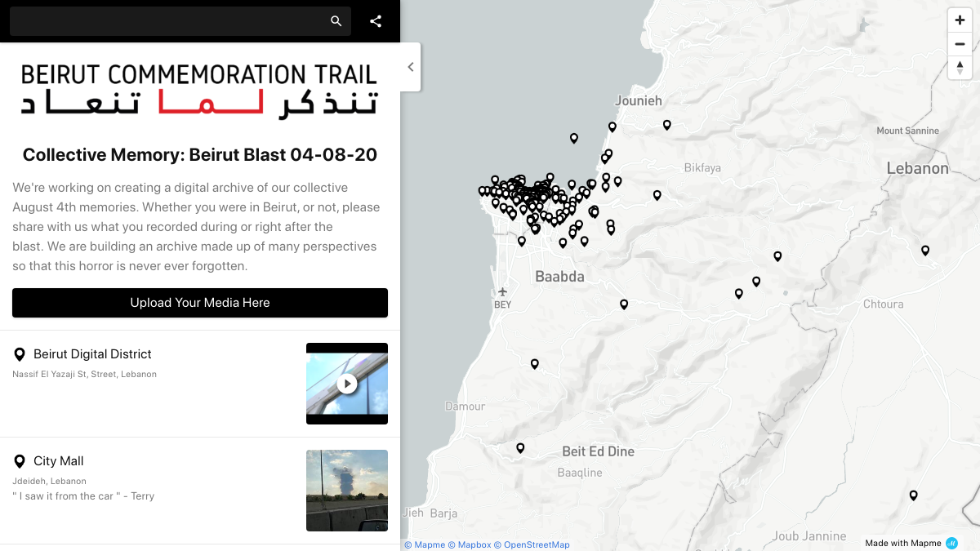
Task: Click the pin icon beside Beirut Digital District
Action: [x=19, y=354]
